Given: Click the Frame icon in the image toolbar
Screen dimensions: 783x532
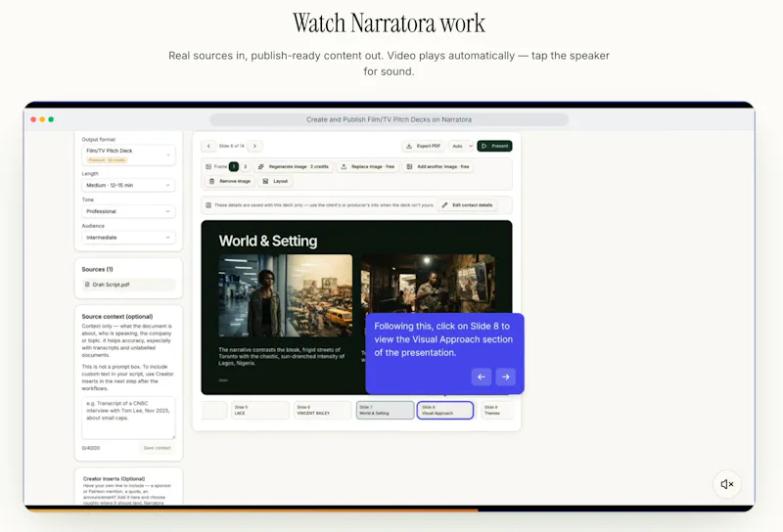Looking at the screenshot, I should pyautogui.click(x=208, y=166).
